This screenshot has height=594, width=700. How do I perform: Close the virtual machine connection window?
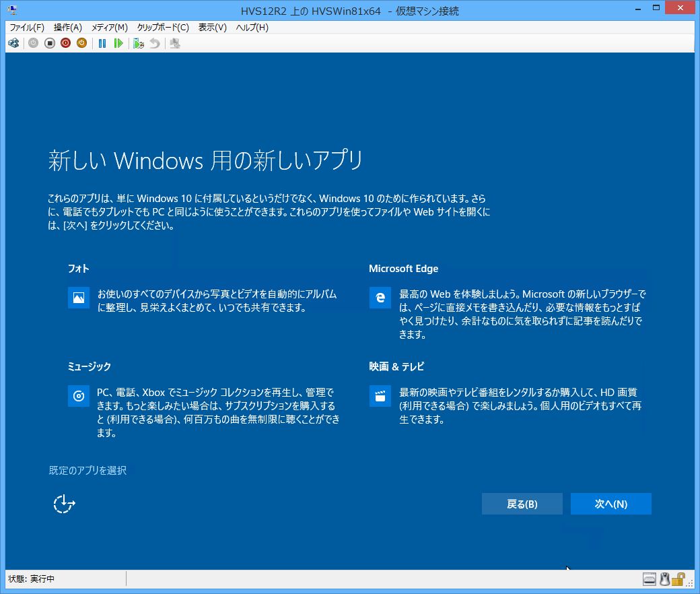(680, 7)
